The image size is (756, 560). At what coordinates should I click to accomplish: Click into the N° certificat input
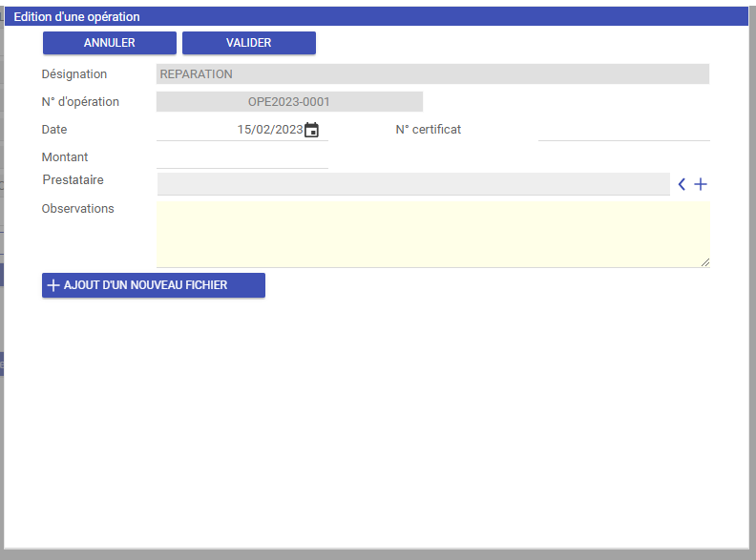[x=624, y=130]
